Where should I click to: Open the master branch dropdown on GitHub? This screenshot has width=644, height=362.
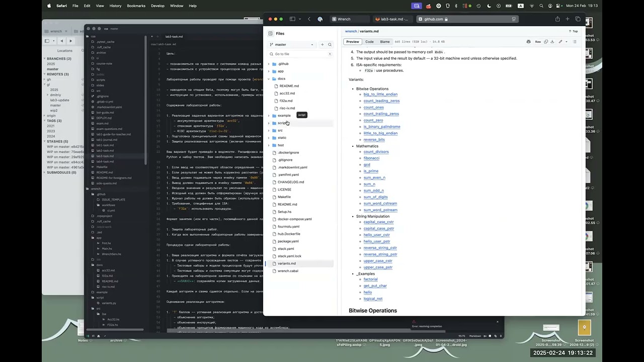[x=292, y=44]
